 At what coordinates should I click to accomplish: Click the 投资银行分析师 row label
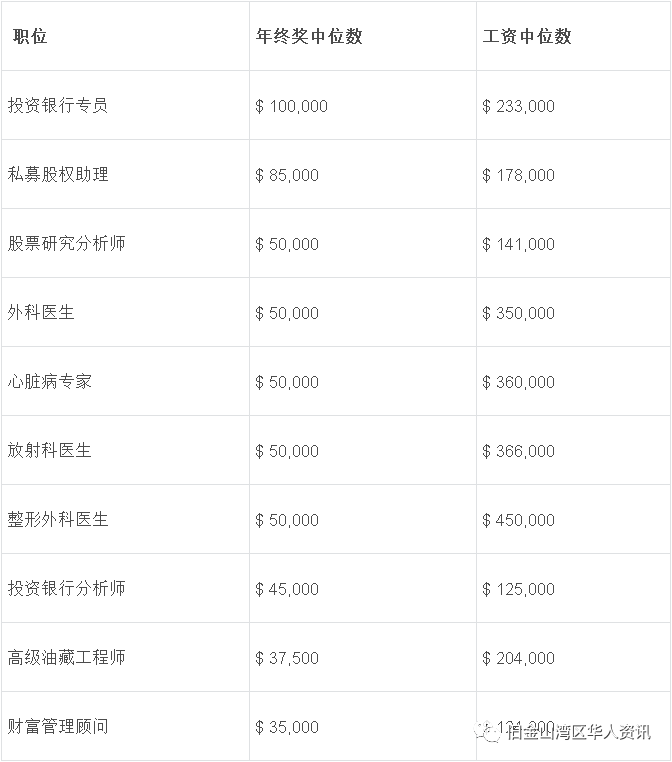click(67, 588)
